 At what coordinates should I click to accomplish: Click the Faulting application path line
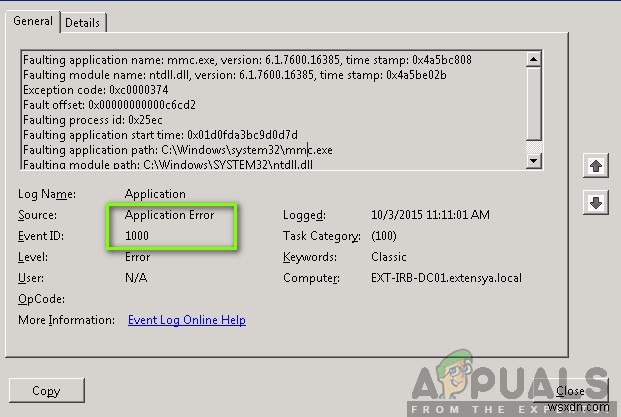click(178, 150)
